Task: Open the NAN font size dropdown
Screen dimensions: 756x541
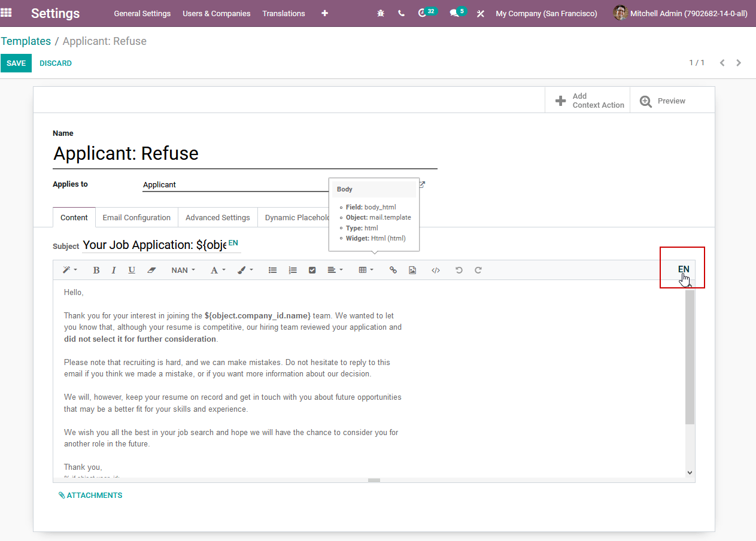Action: [x=183, y=270]
